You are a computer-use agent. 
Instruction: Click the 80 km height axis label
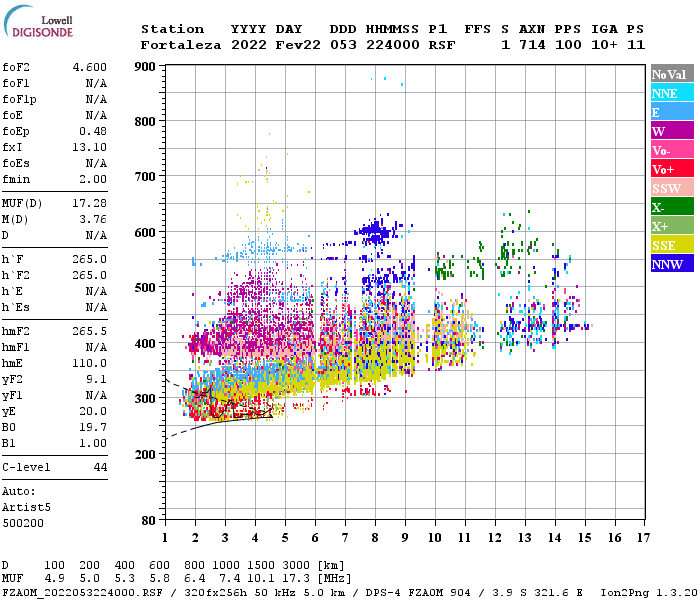tap(149, 521)
